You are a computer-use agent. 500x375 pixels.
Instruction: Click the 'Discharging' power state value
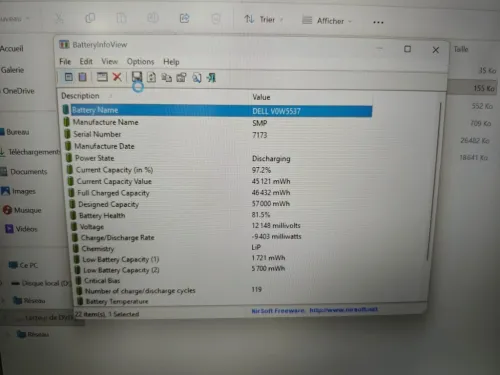271,159
